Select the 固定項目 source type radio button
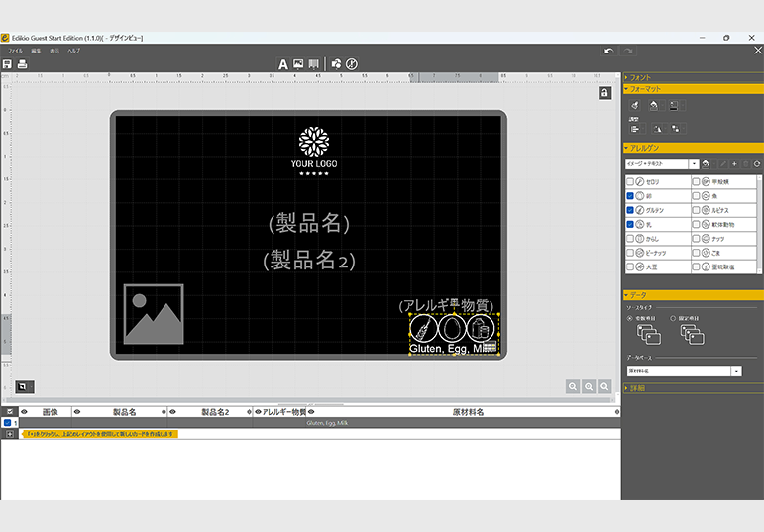Screen dimensions: 764x532 coord(673,318)
